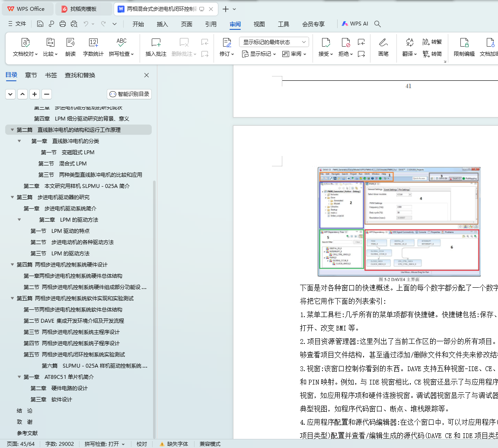The image size is (498, 448).
Task: Open 显示标记的最终状态 dropdown
Action: (x=274, y=42)
